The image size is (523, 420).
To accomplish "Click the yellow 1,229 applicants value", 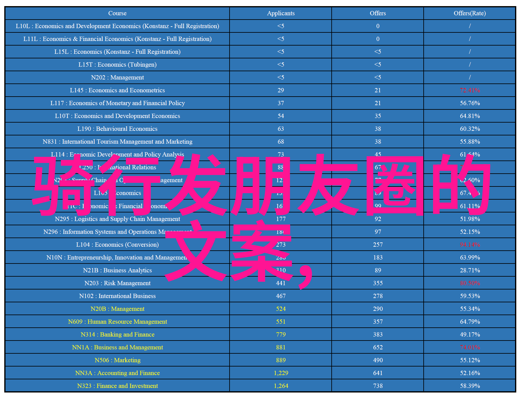I will (281, 373).
